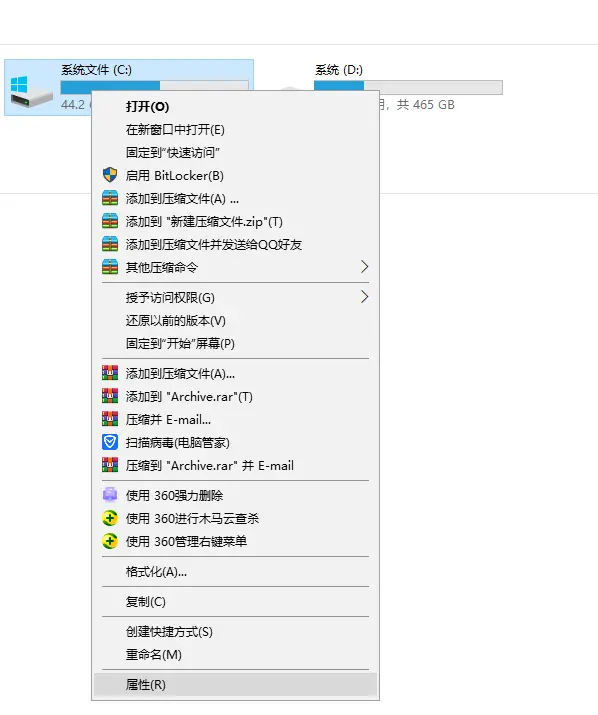
Task: Click the 系统 (D:) drive usage bar
Action: (x=408, y=87)
